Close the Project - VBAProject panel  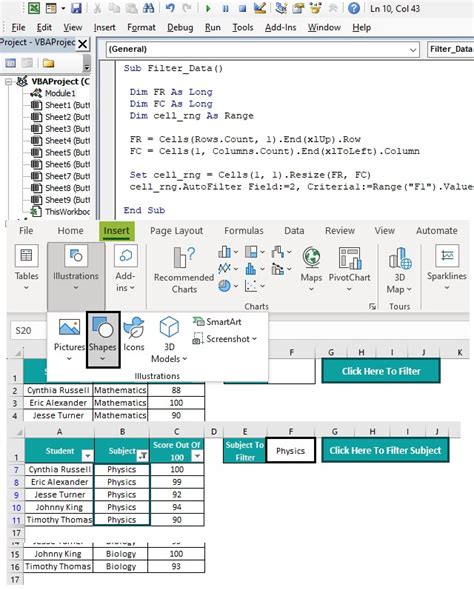click(x=83, y=44)
